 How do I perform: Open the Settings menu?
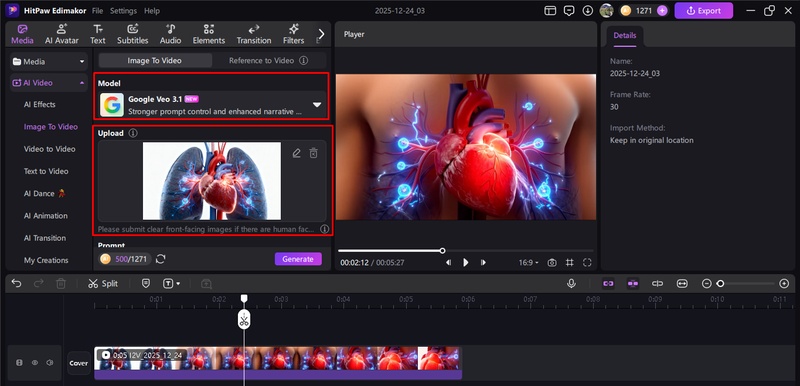pyautogui.click(x=123, y=11)
